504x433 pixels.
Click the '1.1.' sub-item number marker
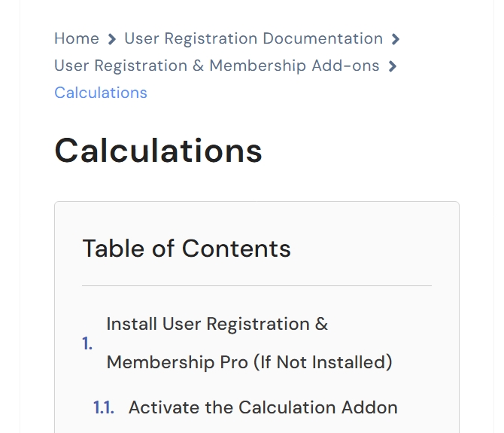(104, 407)
